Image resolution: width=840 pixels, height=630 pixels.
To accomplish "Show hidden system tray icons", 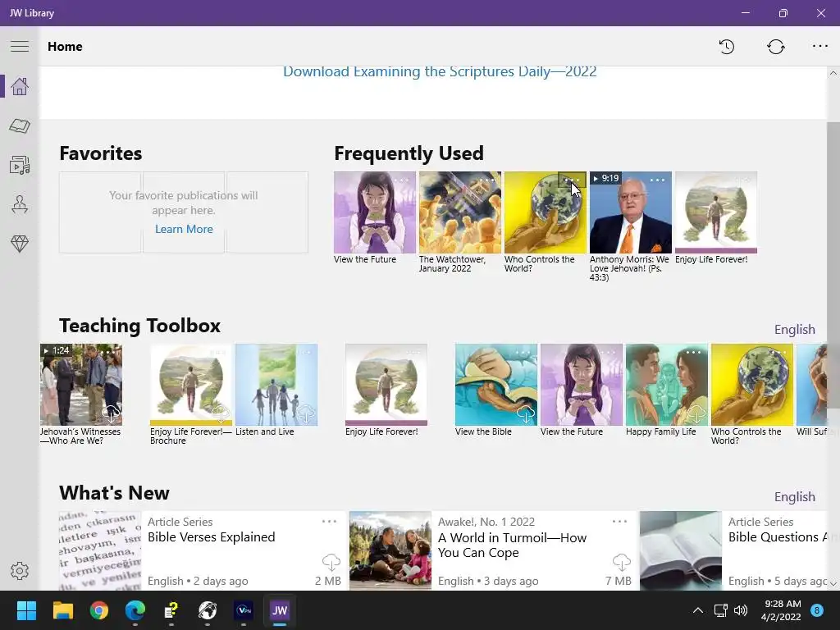I will pyautogui.click(x=698, y=610).
